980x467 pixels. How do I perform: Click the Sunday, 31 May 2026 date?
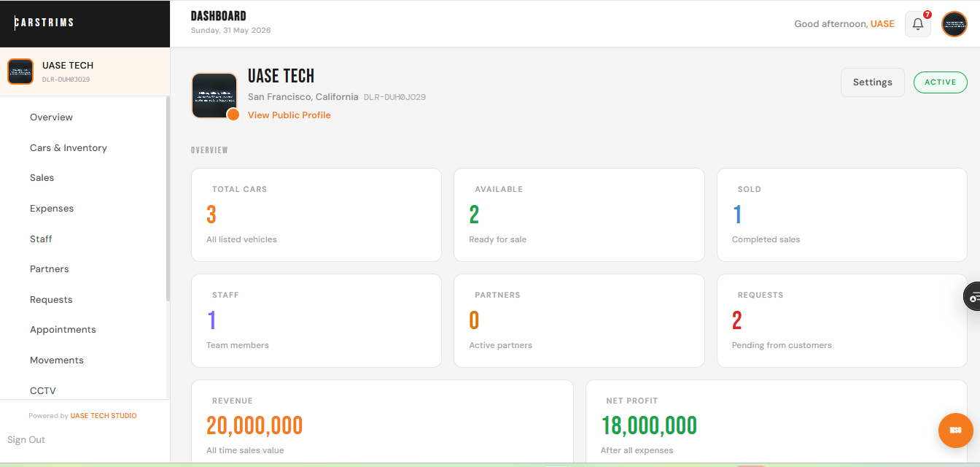click(x=230, y=31)
